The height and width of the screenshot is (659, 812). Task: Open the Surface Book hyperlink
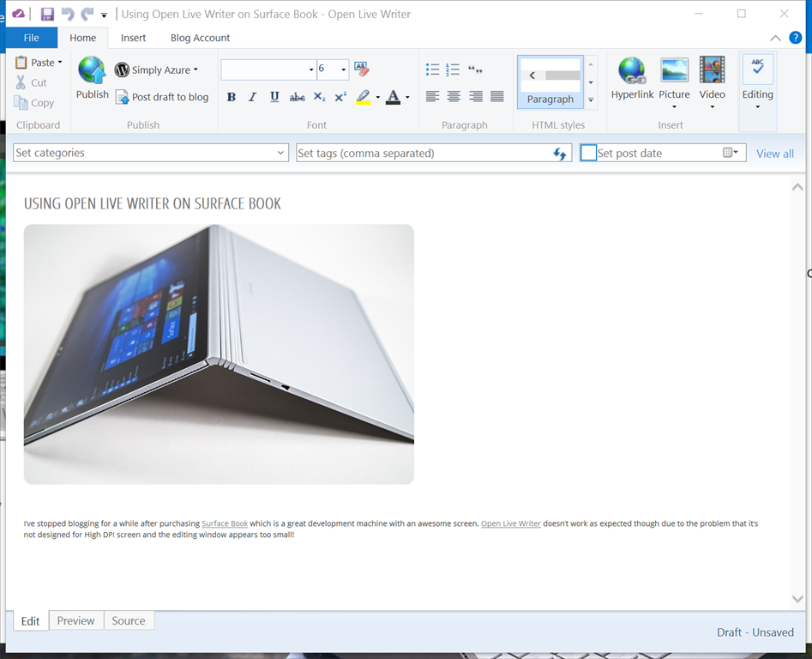coord(225,523)
